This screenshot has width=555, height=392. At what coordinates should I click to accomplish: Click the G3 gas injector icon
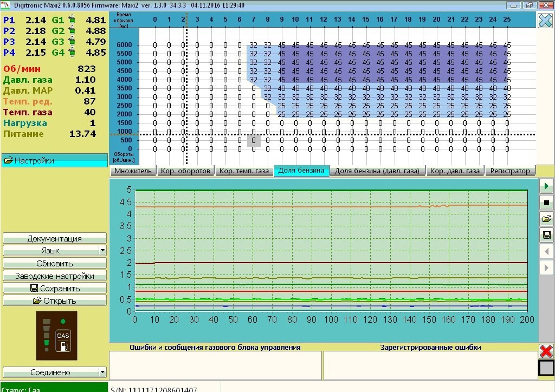point(71,42)
